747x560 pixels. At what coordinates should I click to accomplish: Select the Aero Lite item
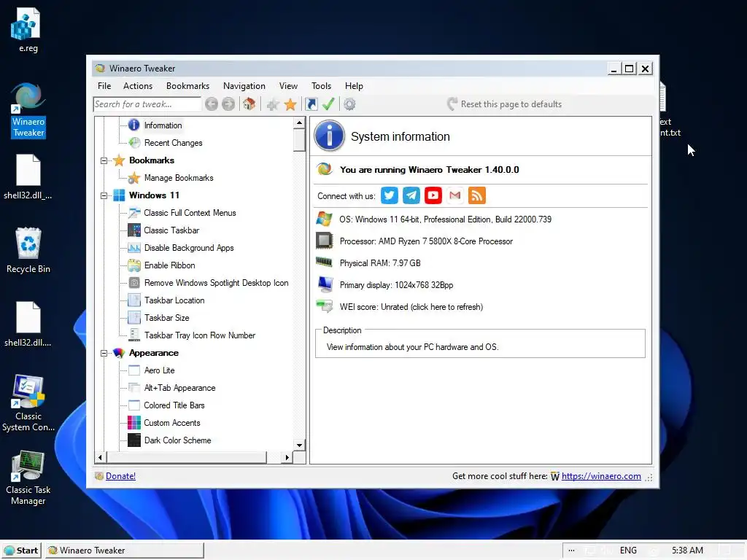159,370
